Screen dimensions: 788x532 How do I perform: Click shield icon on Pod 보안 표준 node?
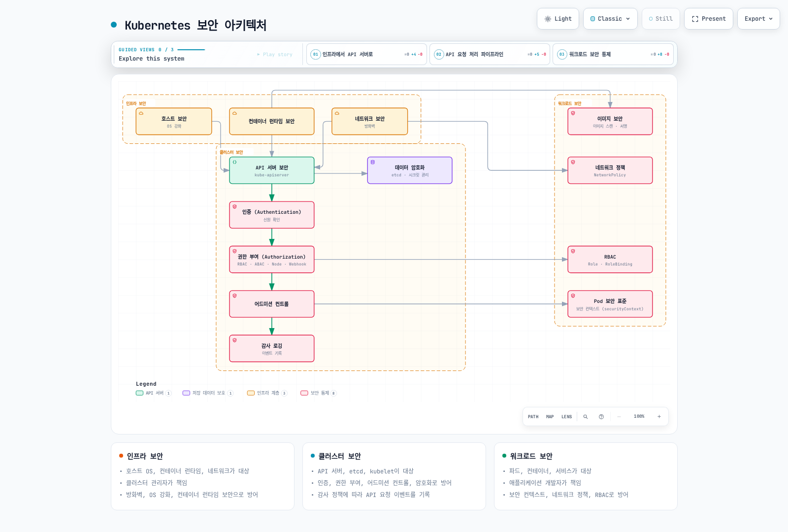click(573, 296)
